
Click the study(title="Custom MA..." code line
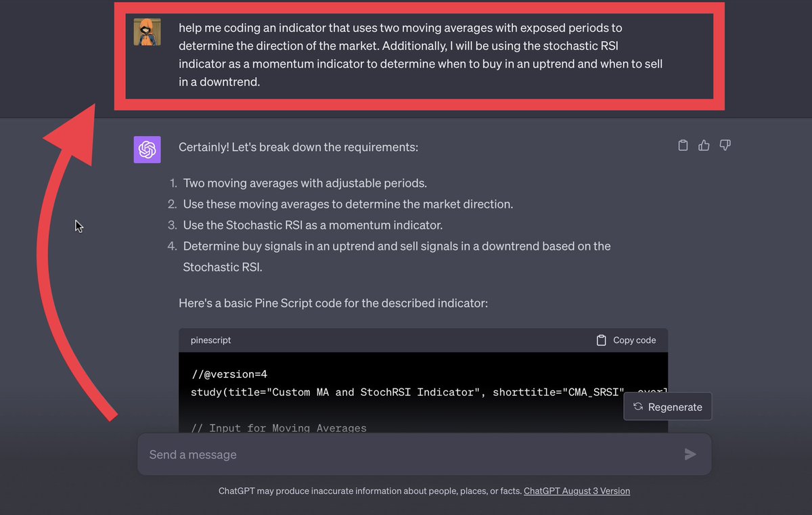[x=429, y=393]
